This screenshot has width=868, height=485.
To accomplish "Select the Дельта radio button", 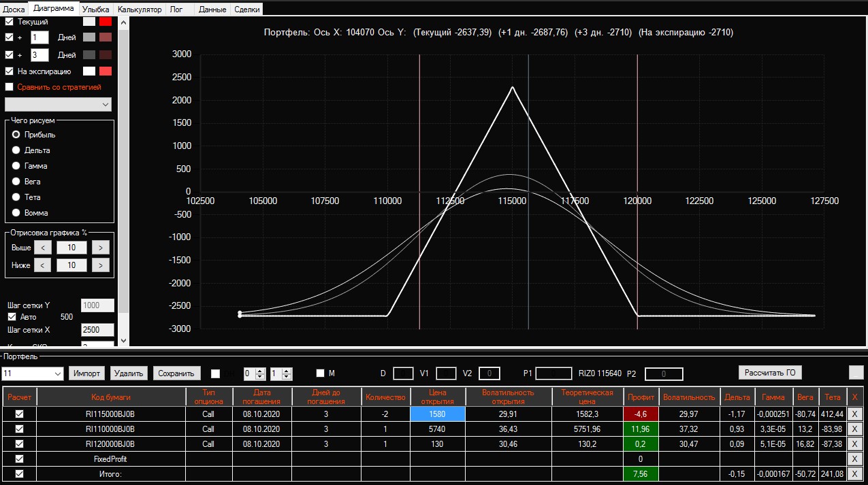I will point(16,150).
